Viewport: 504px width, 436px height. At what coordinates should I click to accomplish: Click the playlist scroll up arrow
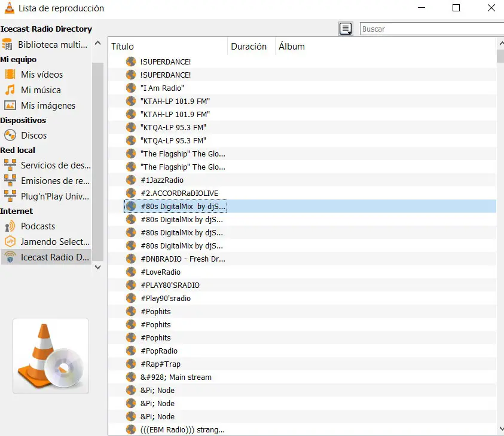tap(500, 43)
